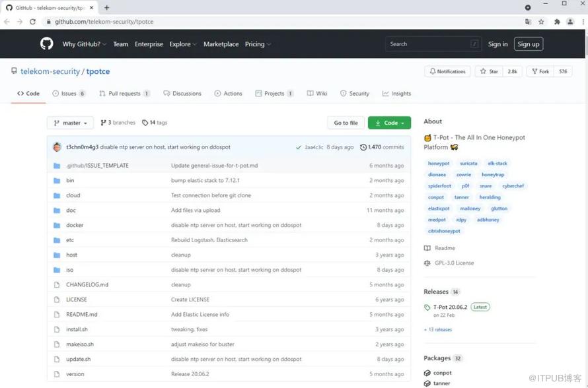Open the 1,470 commits link
This screenshot has width=588, height=388.
point(382,147)
